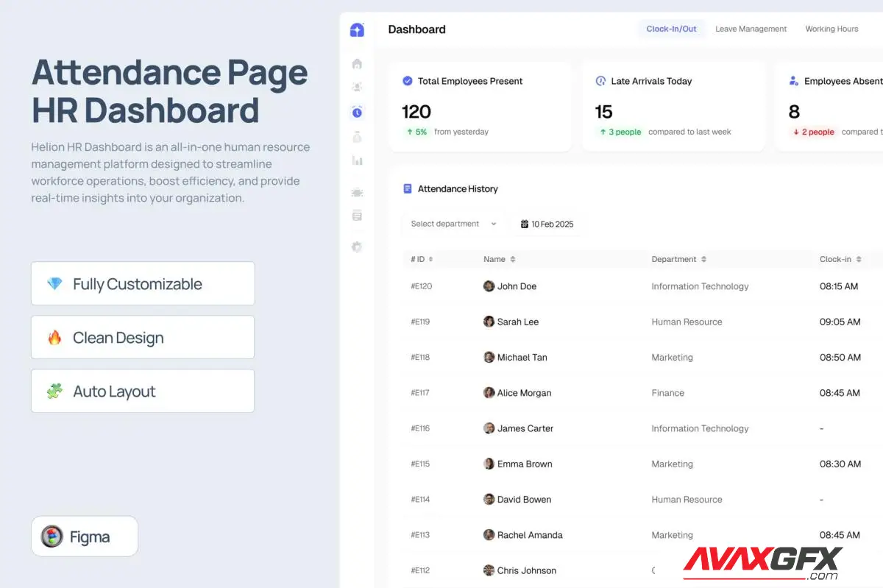Sort the table by Department column arrows

pyautogui.click(x=703, y=259)
